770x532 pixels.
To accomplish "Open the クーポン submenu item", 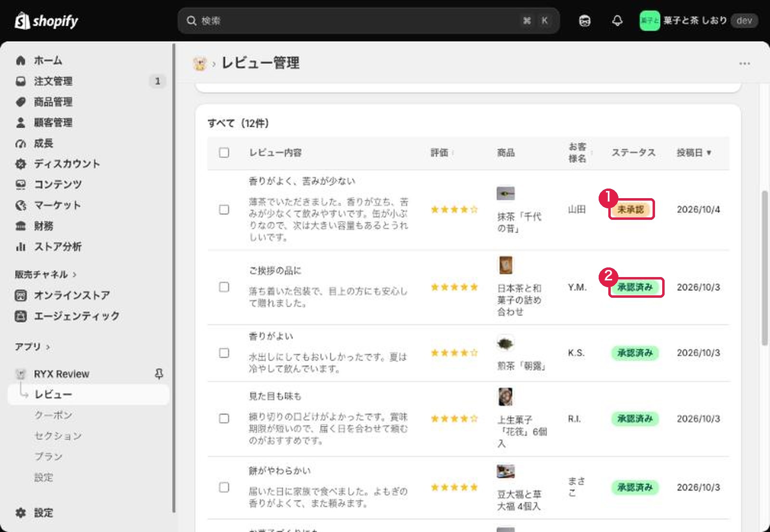I will 53,415.
